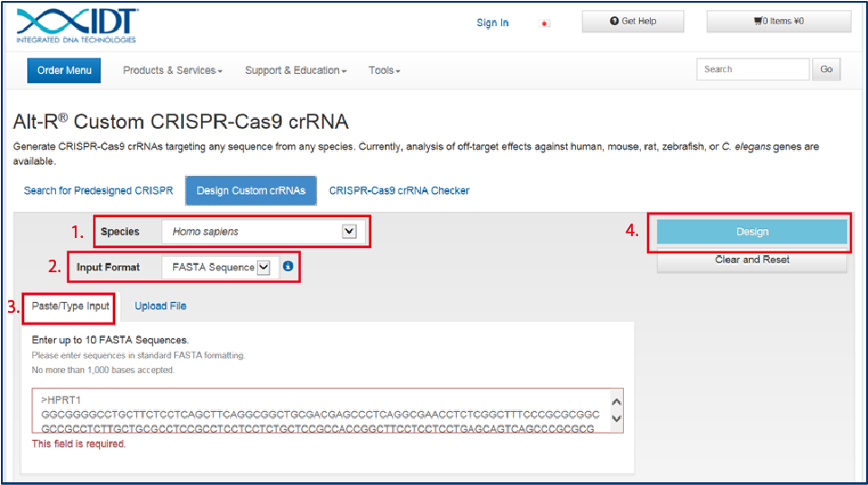Open the Get Help button

[x=633, y=21]
